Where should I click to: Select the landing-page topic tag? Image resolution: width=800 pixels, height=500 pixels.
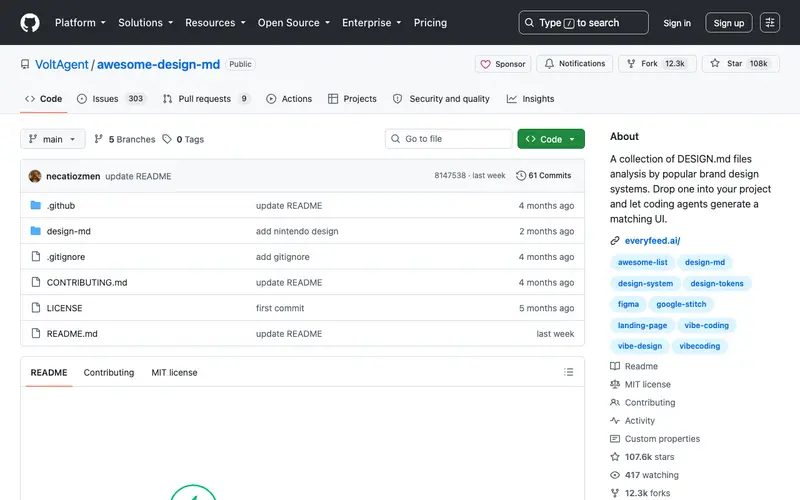[642, 325]
